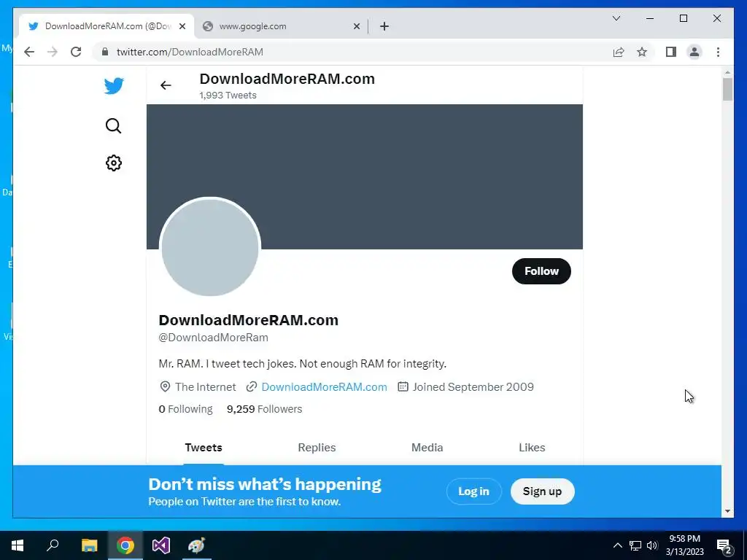Open the volume control tray icon
747x560 pixels.
(x=652, y=545)
